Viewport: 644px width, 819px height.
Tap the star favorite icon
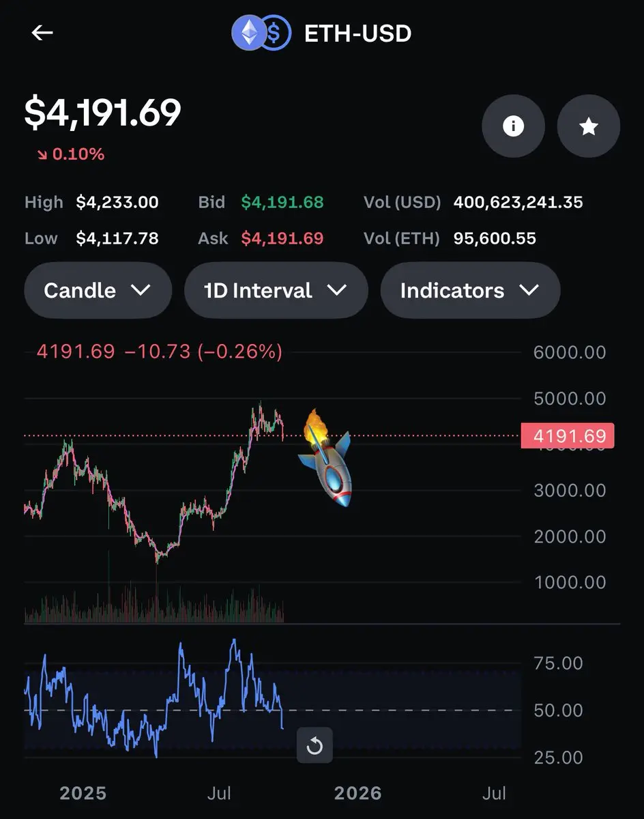pyautogui.click(x=589, y=126)
